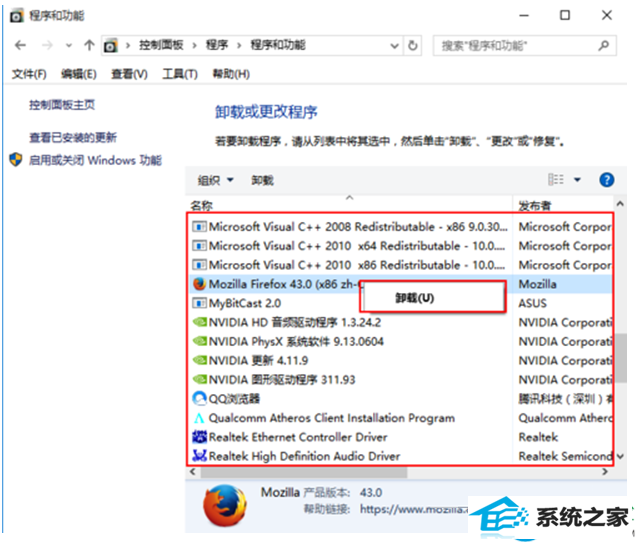Click the large Firefox details-pane icon

tap(225, 505)
